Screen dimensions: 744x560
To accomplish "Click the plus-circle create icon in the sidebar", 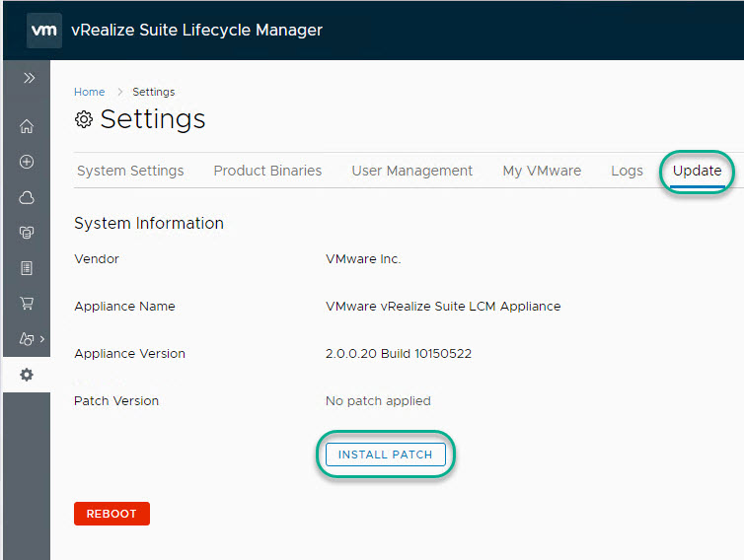I will tap(27, 162).
